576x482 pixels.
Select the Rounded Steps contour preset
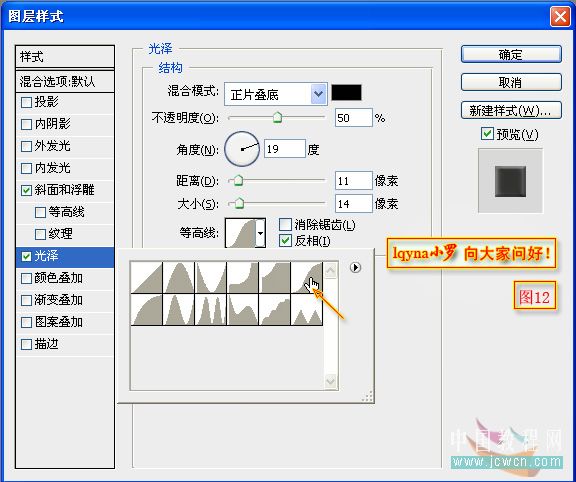pyautogui.click(x=274, y=309)
